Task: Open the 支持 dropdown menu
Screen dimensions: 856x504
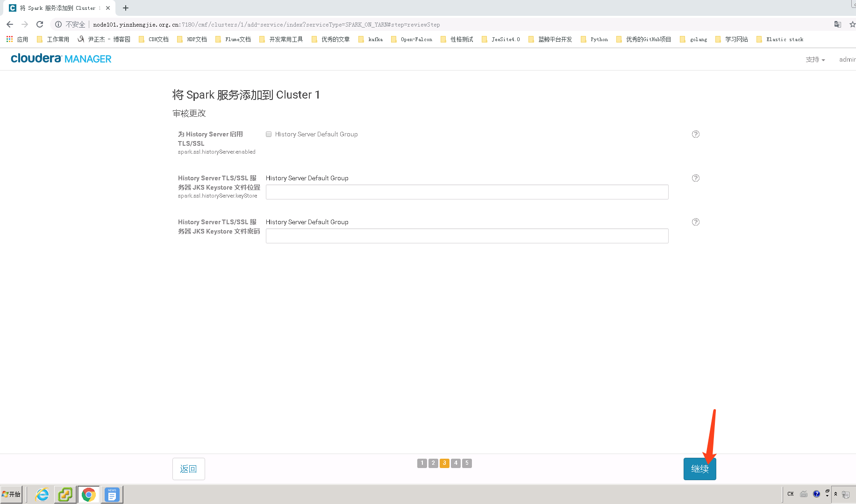Action: (x=815, y=59)
